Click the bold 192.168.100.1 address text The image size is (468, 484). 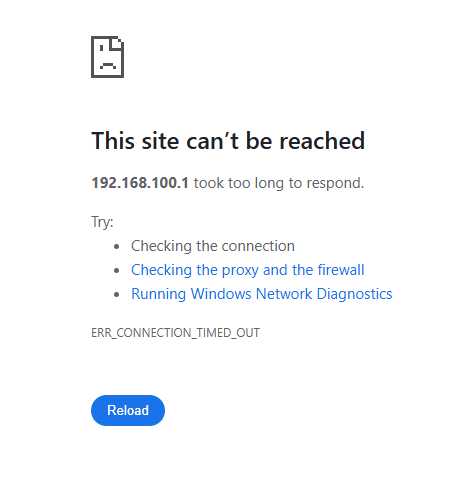(x=140, y=183)
